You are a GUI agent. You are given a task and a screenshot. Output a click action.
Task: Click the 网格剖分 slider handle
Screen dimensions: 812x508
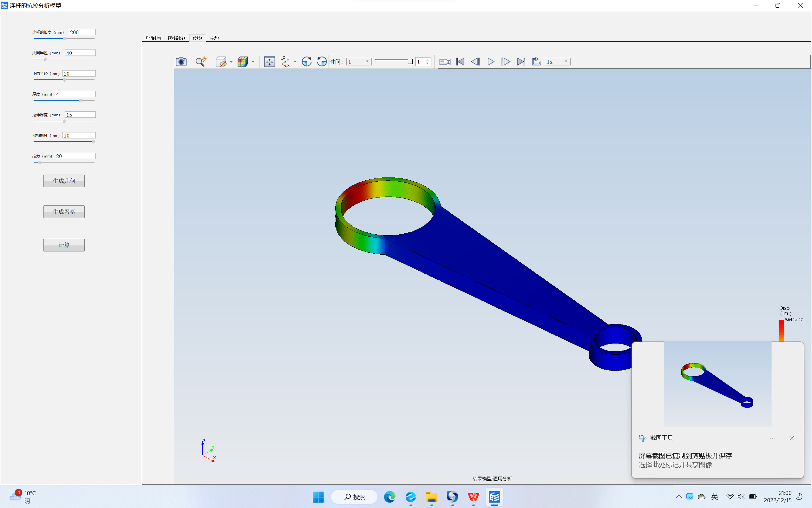94,142
